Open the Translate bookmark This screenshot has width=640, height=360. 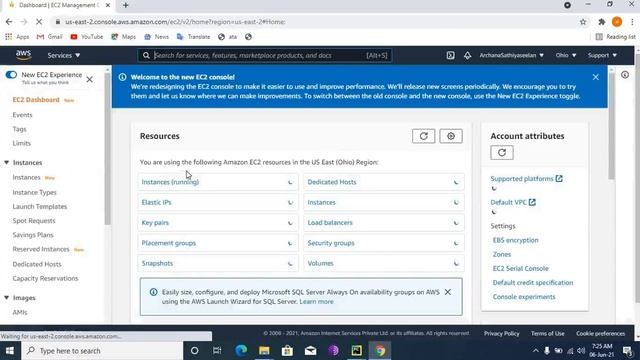click(193, 37)
